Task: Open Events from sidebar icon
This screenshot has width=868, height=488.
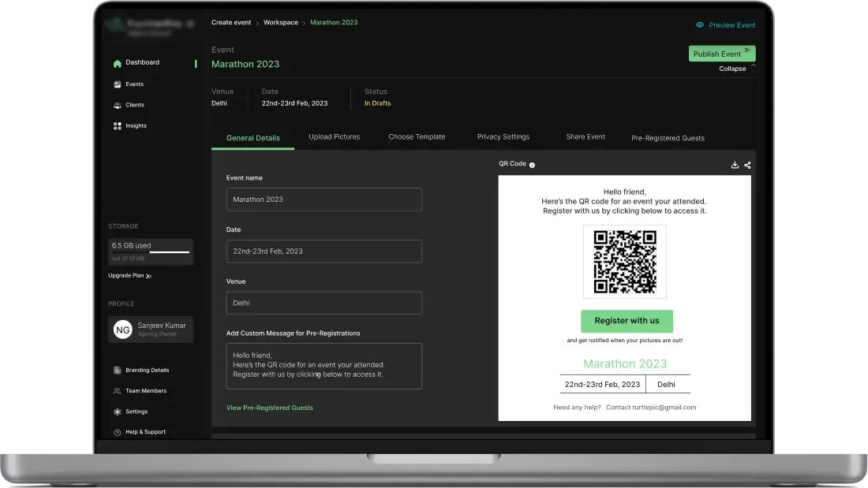Action: (x=118, y=84)
